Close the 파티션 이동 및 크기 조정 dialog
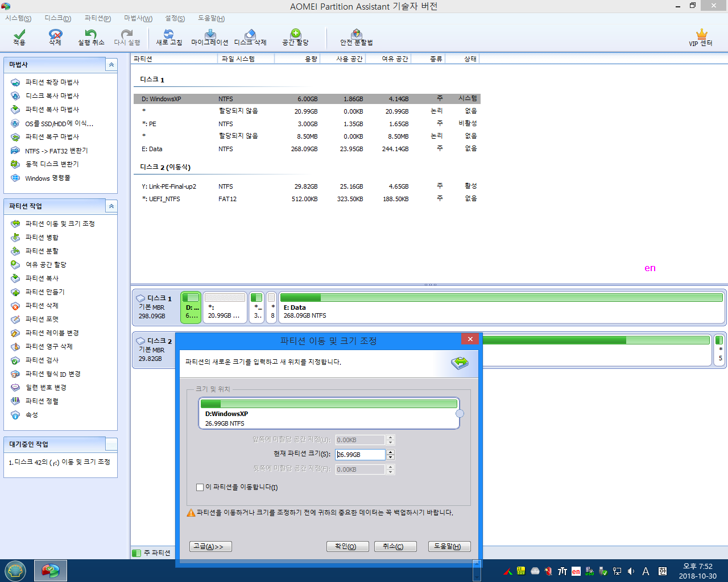The height and width of the screenshot is (582, 728). click(x=470, y=339)
